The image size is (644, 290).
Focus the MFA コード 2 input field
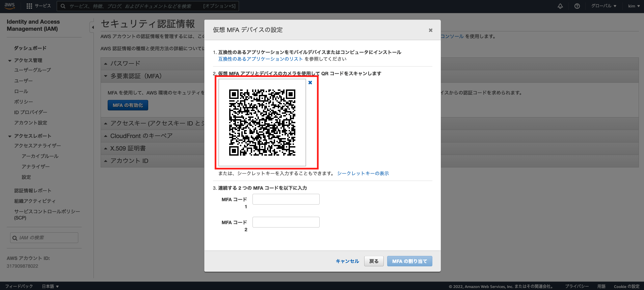click(x=286, y=222)
